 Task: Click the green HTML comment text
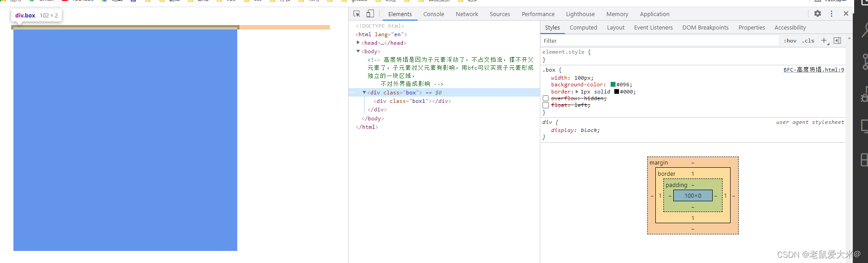[x=450, y=72]
